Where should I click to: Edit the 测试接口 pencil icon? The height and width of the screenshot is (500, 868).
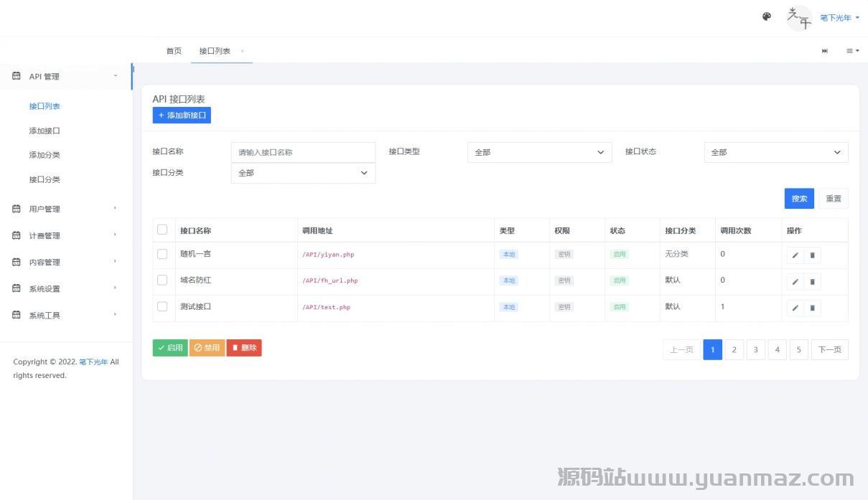click(x=795, y=308)
